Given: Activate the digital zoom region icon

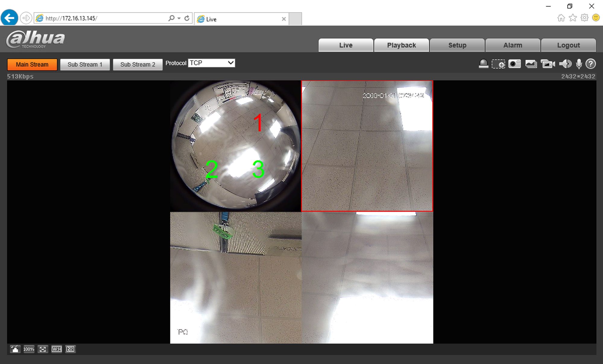Looking at the screenshot, I should (498, 64).
